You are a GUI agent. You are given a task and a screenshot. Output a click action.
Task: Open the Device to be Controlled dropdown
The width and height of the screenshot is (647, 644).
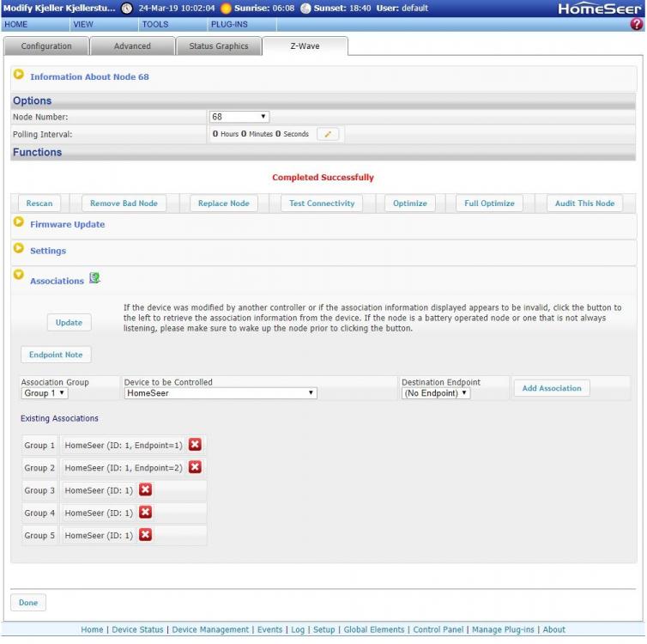[x=220, y=393]
